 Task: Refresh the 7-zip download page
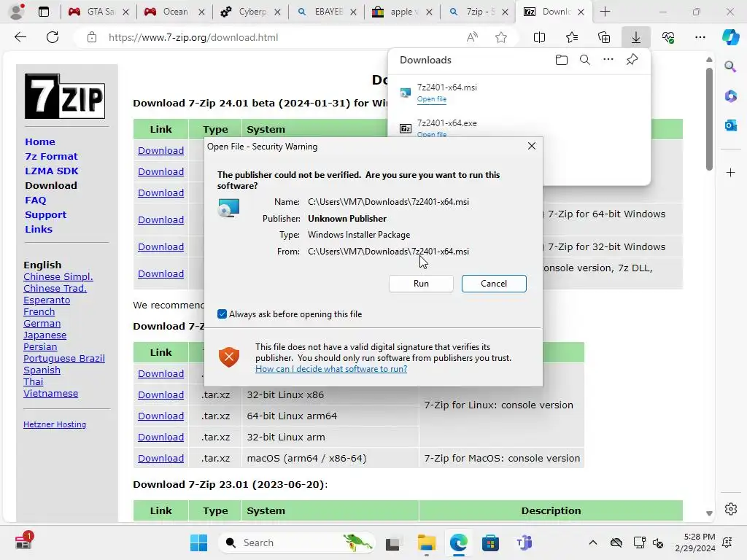(53, 37)
